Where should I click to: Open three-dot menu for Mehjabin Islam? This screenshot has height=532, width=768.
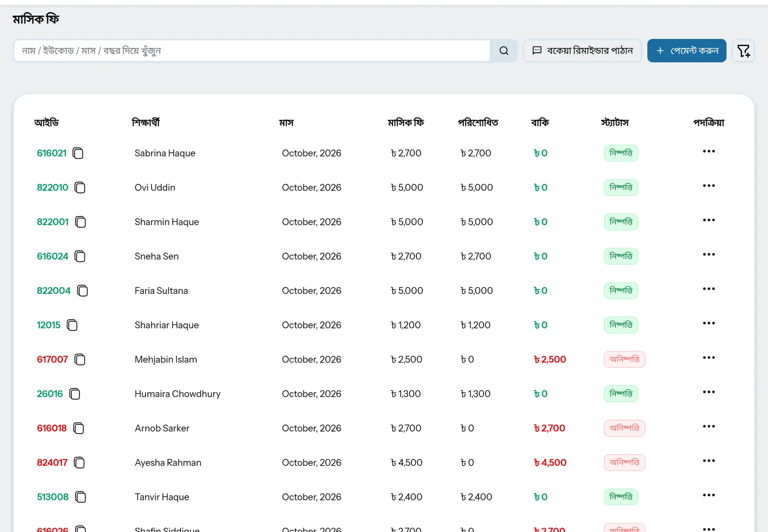pyautogui.click(x=708, y=358)
